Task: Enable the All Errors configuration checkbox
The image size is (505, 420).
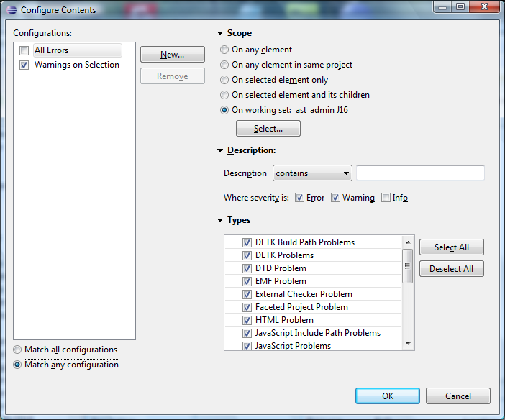Action: 24,50
